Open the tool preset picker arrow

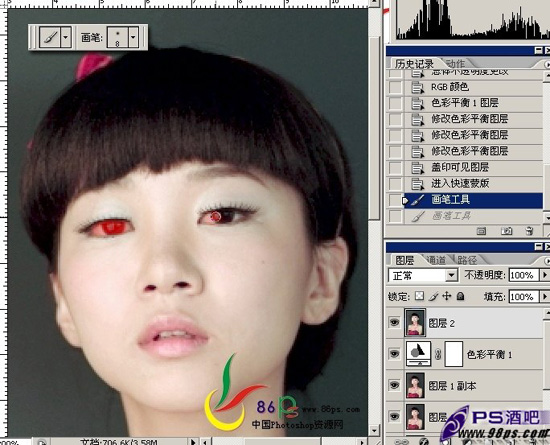(66, 37)
